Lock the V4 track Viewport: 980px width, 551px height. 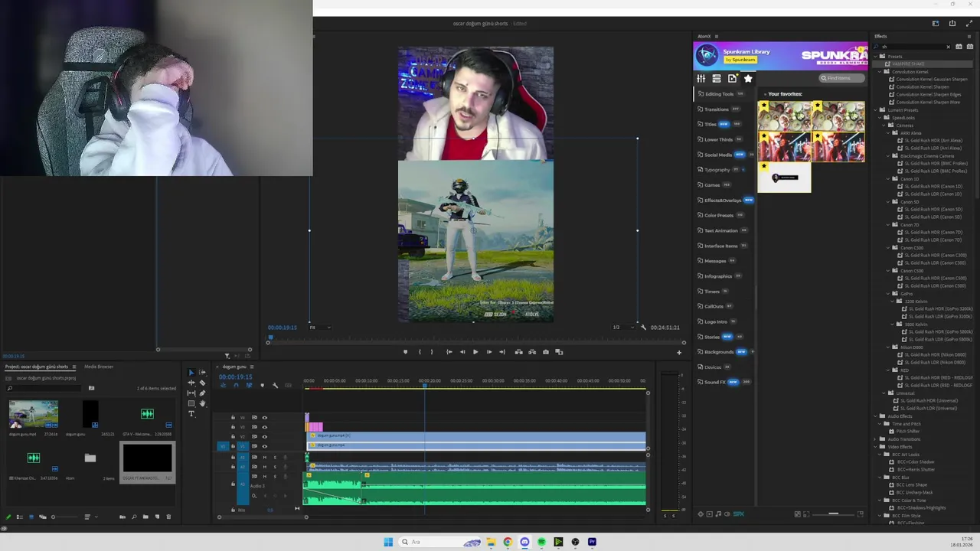point(233,418)
